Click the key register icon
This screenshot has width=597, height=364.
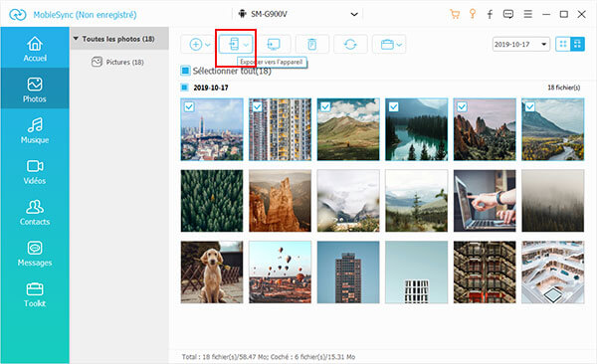(473, 14)
